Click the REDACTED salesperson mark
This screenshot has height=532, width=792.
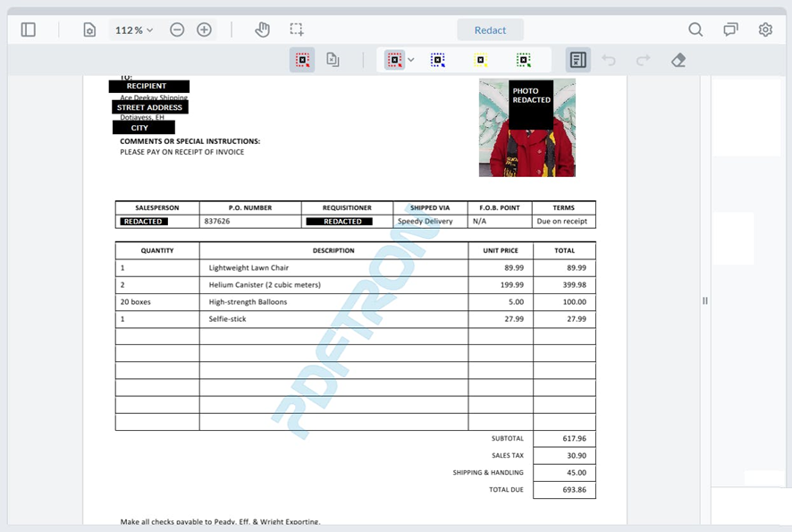coord(143,221)
